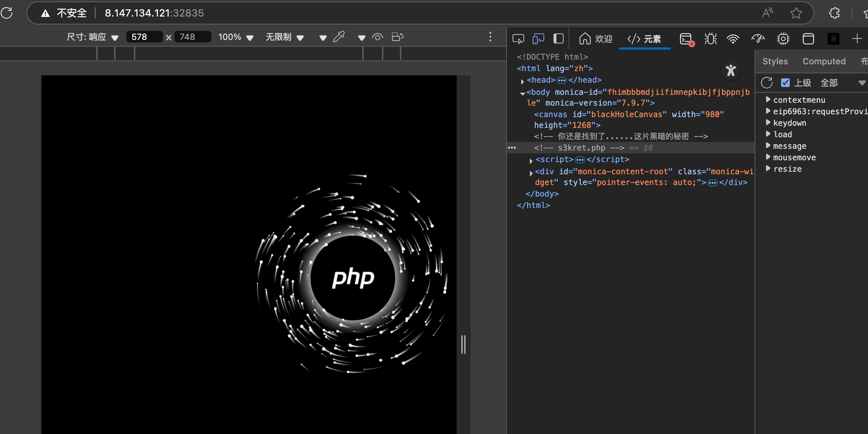Click the eyedropper icon in device toolbar

click(339, 37)
